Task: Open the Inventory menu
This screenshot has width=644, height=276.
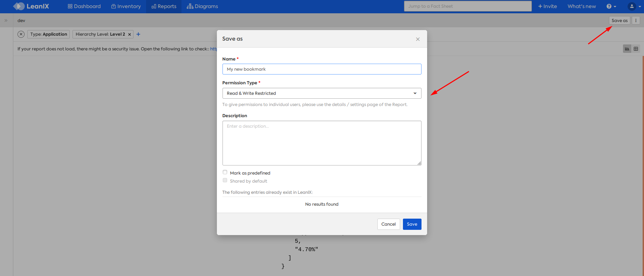Action: click(126, 6)
